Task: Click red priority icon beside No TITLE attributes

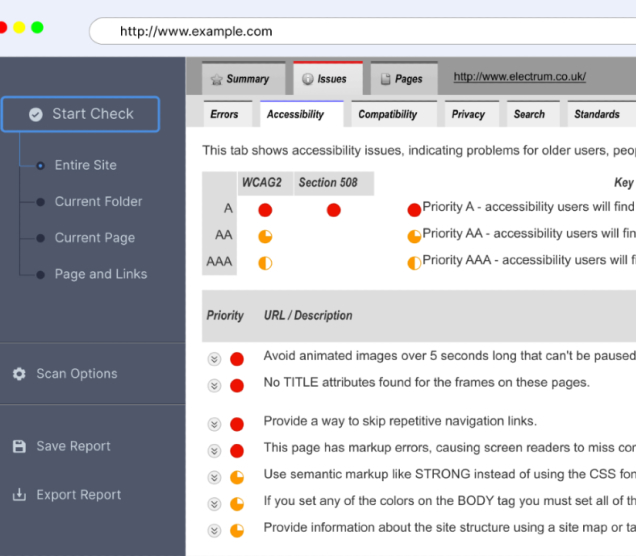Action: tap(237, 385)
